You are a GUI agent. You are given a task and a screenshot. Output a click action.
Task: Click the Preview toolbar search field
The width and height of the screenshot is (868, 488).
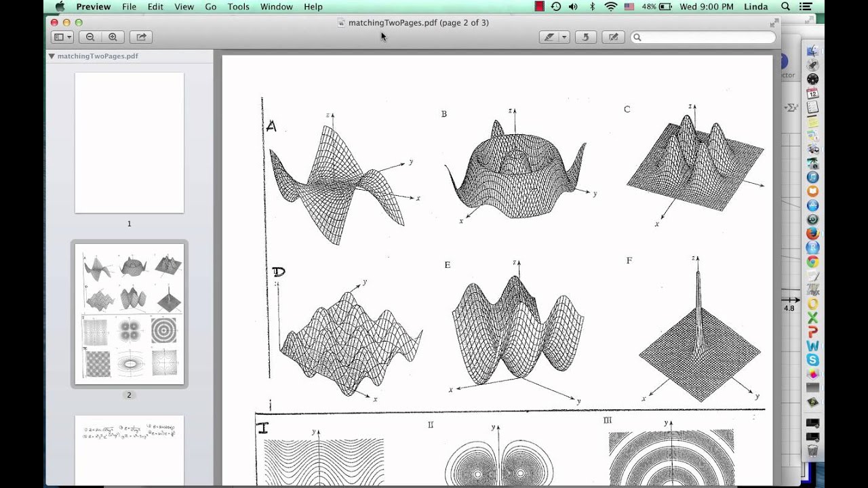703,37
